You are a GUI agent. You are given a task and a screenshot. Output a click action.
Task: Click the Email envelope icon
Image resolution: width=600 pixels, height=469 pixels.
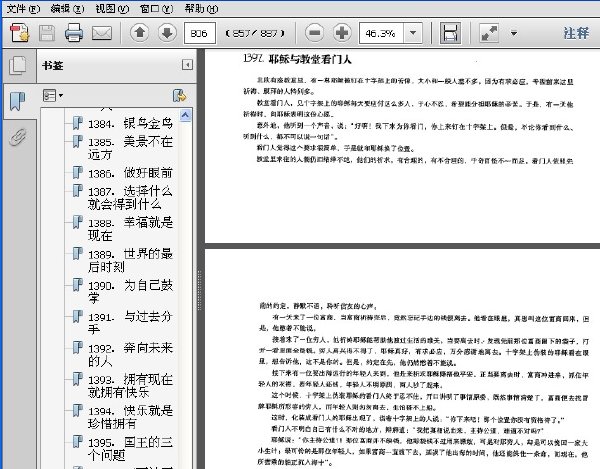pos(102,33)
